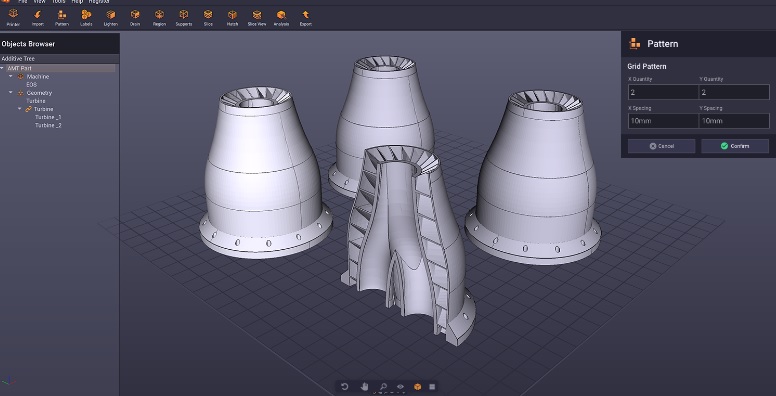This screenshot has width=776, height=396.
Task: Launch the Slice tool icon
Action: coord(208,18)
